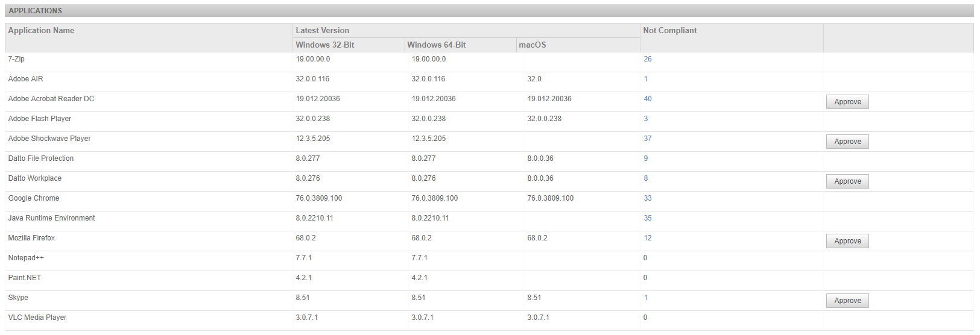View 37 non-compliant Shockwave Player devices
This screenshot has width=980, height=335.
click(648, 139)
